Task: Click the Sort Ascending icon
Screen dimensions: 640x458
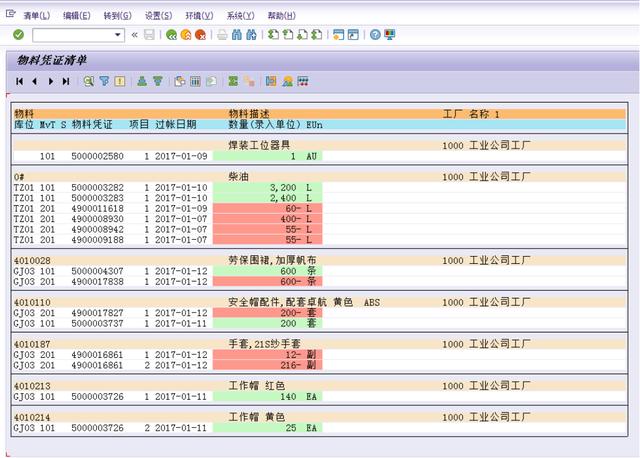Action: pos(142,81)
